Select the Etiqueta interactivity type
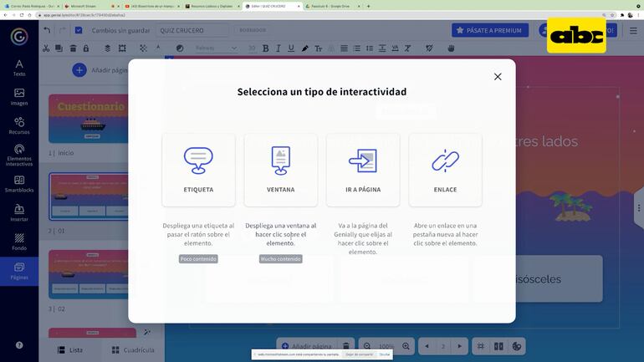Screen dimensions: 644x362 click(198, 170)
